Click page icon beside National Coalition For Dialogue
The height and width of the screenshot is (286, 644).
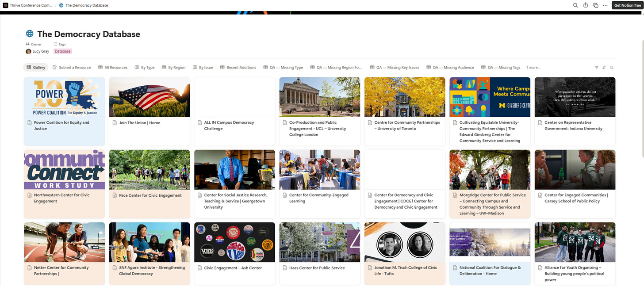click(x=456, y=268)
